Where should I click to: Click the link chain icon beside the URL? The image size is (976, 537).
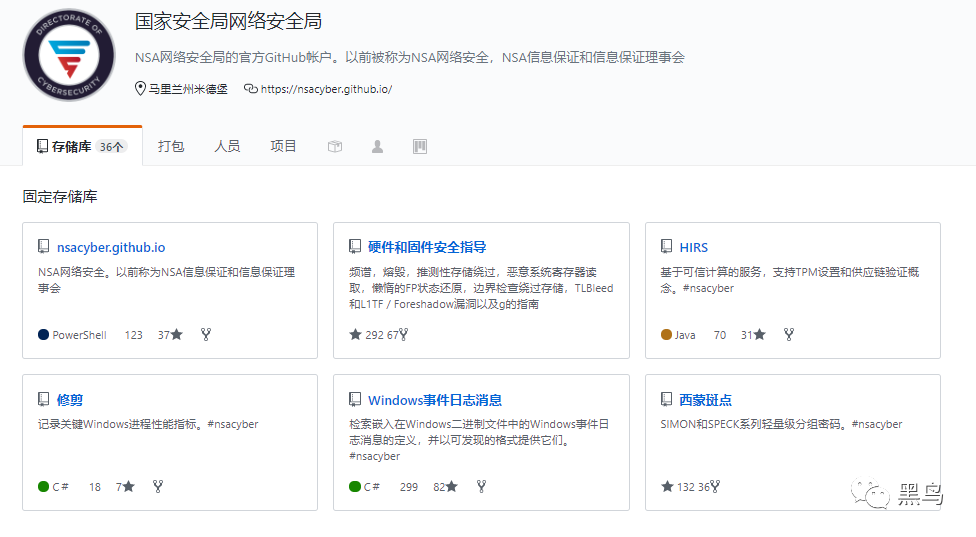(x=250, y=89)
